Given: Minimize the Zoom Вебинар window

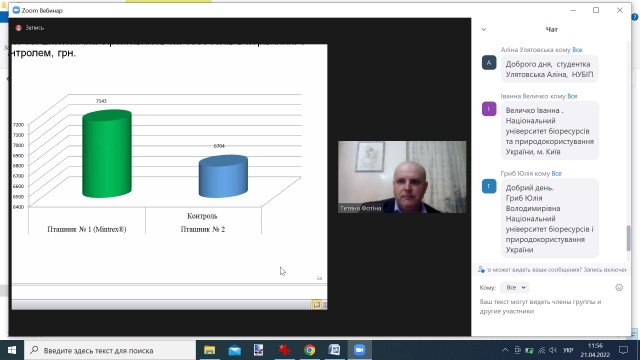Looking at the screenshot, I should (x=573, y=10).
